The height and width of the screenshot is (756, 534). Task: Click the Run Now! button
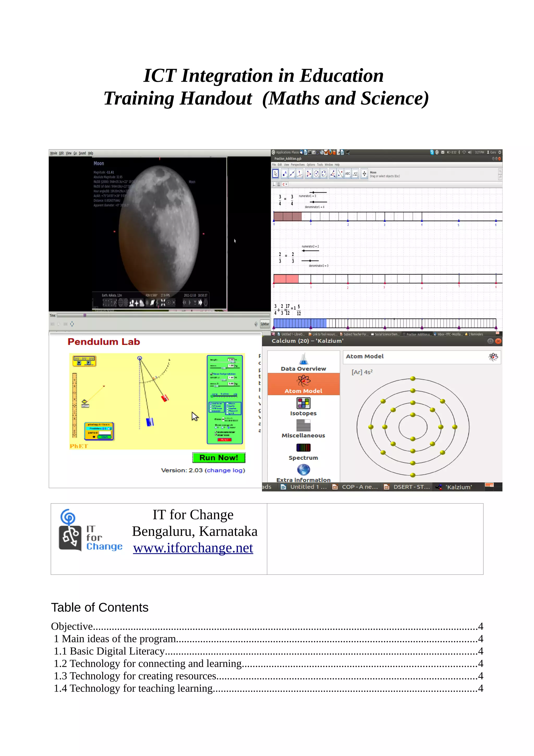click(x=219, y=457)
